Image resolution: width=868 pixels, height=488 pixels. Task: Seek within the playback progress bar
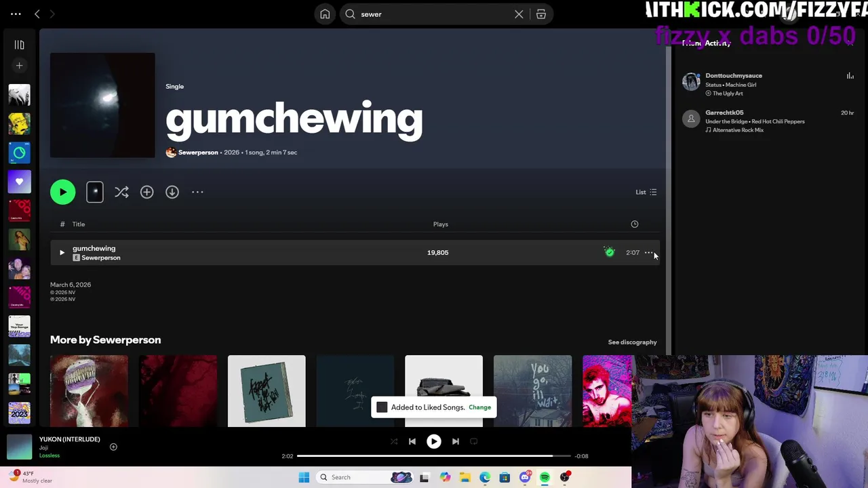(434, 456)
